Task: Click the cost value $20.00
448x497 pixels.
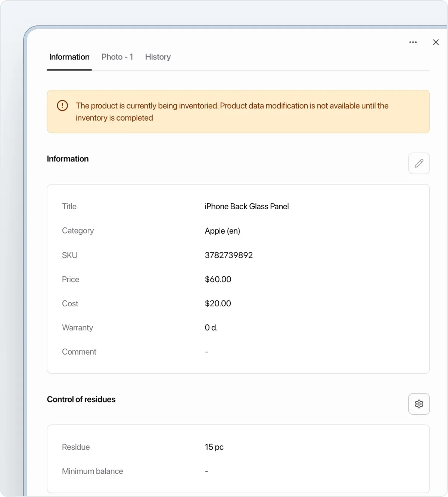Action: 218,303
